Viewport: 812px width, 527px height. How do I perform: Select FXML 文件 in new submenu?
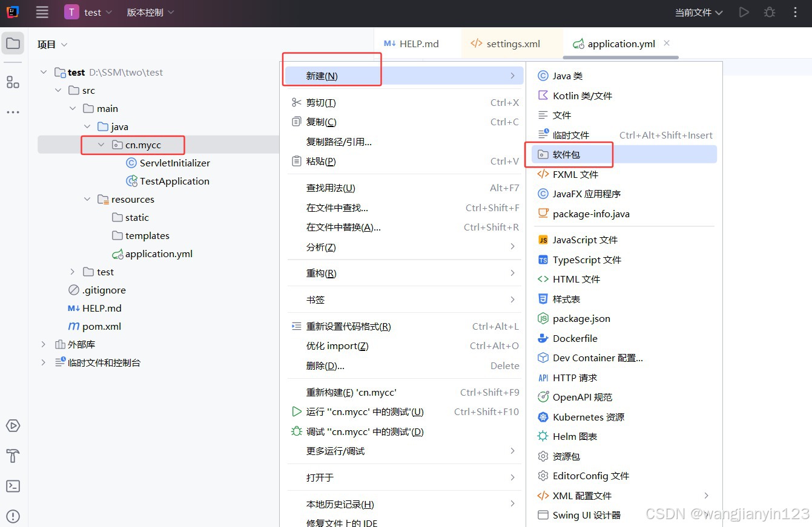[x=624, y=174]
